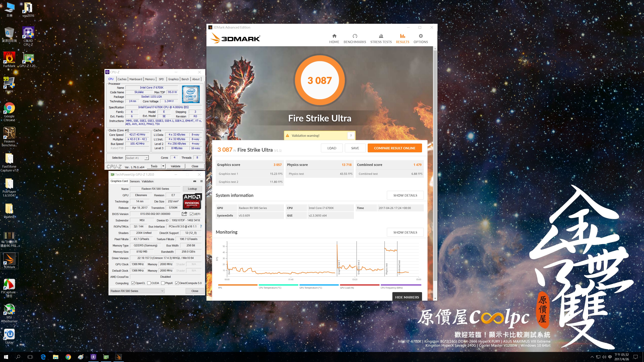Open the Windows Start menu
The image size is (644, 362).
click(x=6, y=357)
